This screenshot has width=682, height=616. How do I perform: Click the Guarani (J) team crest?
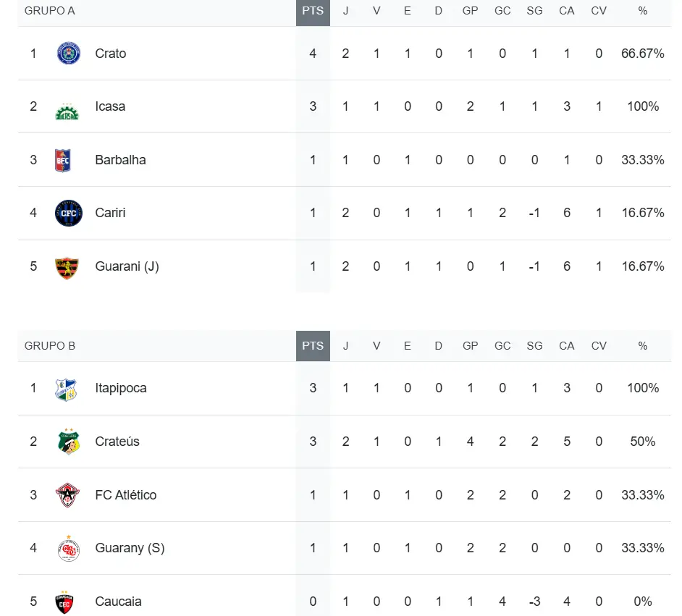[68, 266]
